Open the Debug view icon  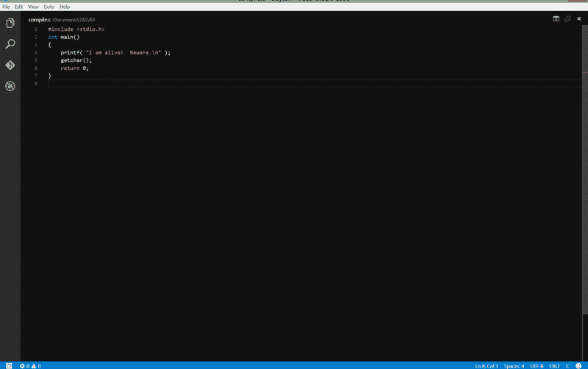(x=10, y=86)
